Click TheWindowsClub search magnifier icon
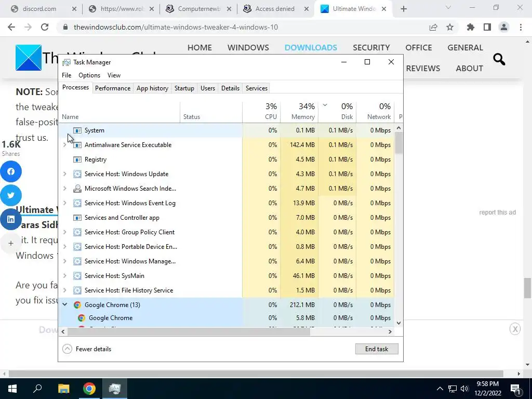 click(x=499, y=59)
